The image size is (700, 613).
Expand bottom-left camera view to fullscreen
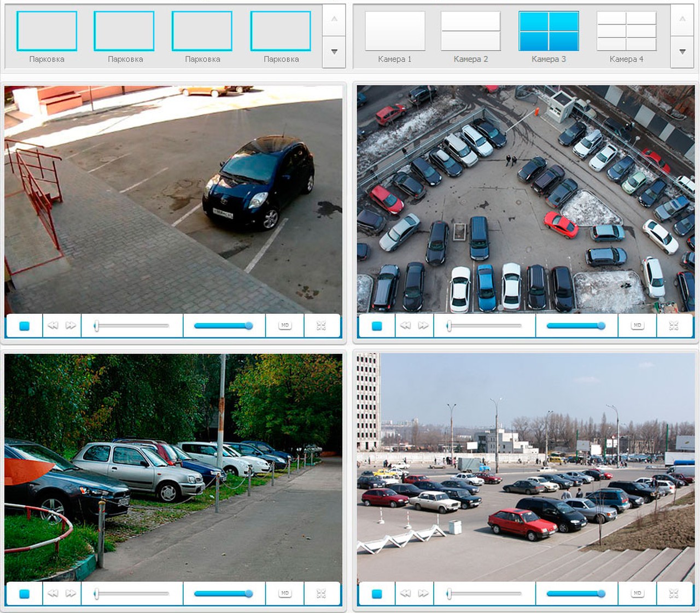click(321, 594)
